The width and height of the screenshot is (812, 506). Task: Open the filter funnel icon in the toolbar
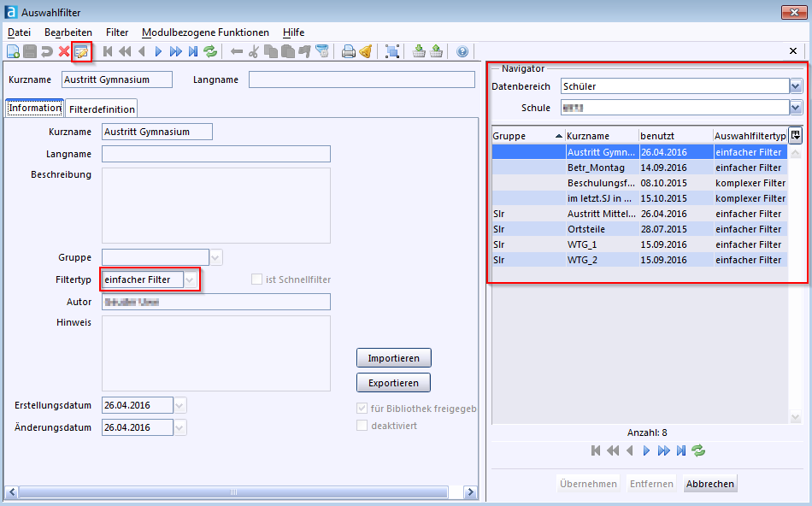point(321,51)
